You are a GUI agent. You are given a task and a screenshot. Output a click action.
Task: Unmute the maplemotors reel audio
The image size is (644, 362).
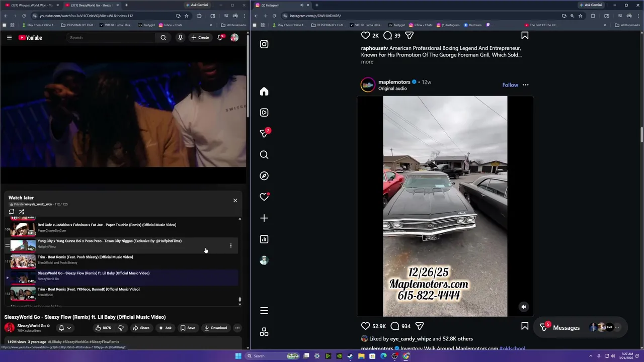click(524, 307)
